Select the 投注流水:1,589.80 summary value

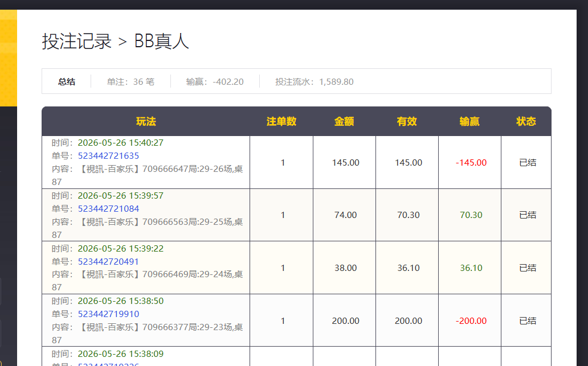[315, 81]
